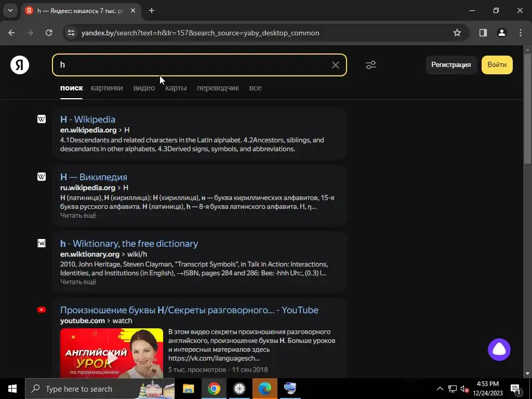Switch to Chrome in taskbar
The width and height of the screenshot is (532, 399).
(214, 389)
